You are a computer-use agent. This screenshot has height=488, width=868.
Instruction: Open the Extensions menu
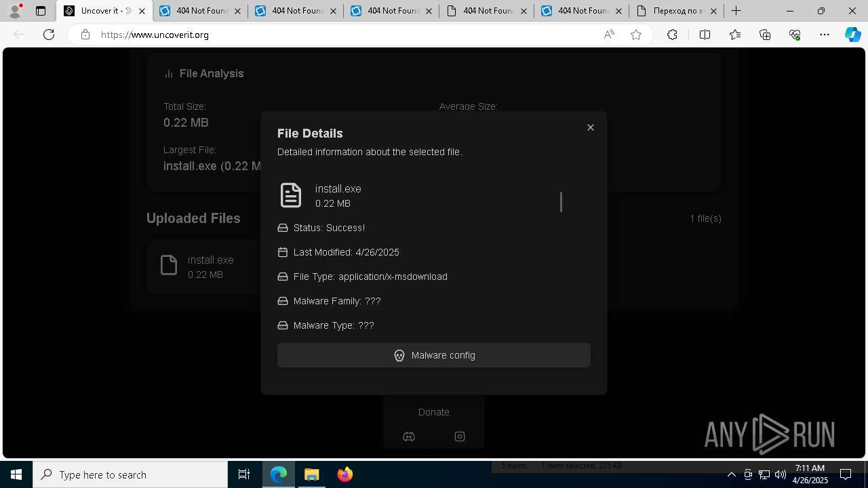pyautogui.click(x=672, y=35)
